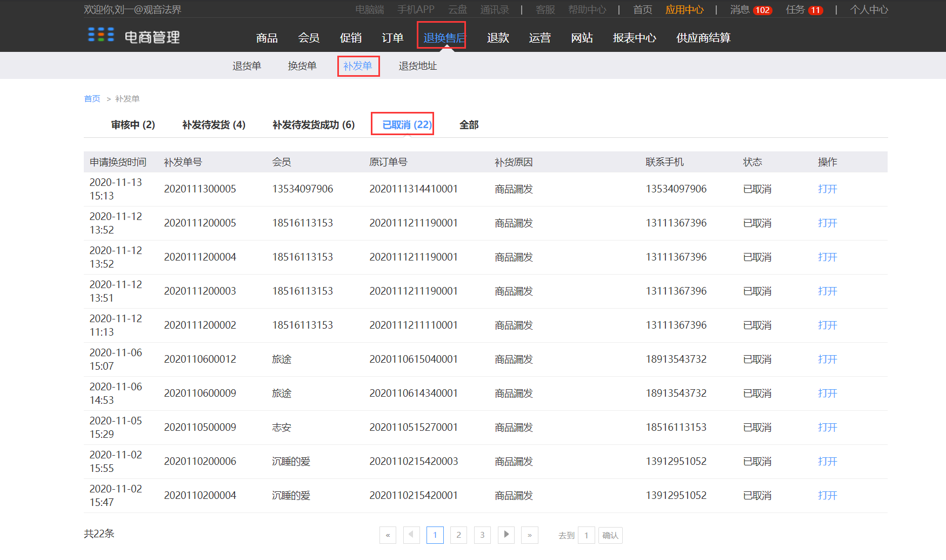Open the 退换售后 menu
The width and height of the screenshot is (946, 560).
[444, 38]
